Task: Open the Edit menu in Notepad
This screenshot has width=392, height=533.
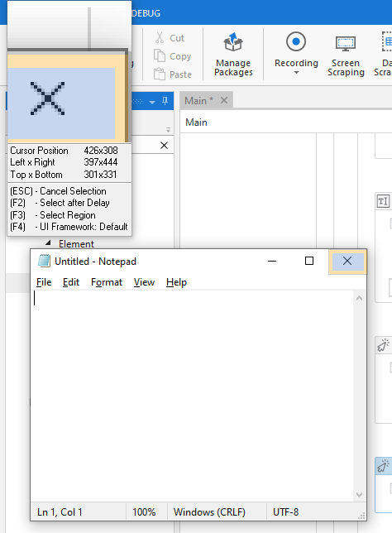Action: point(71,282)
